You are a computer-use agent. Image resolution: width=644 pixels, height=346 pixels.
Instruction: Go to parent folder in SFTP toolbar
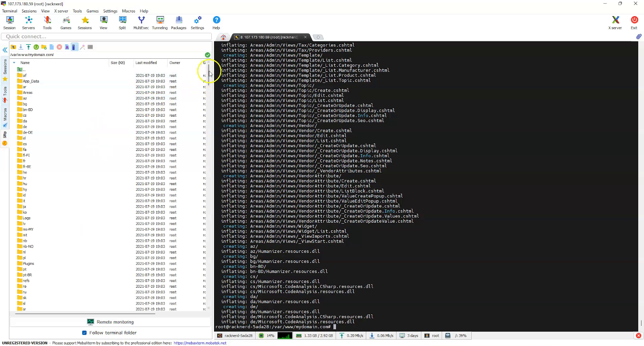13,47
